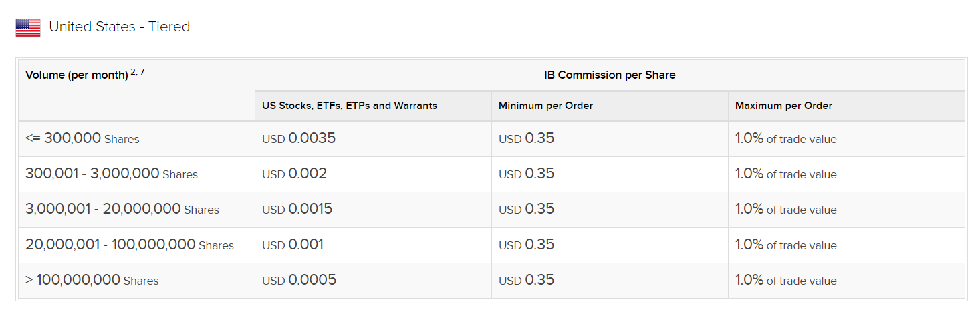The height and width of the screenshot is (310, 980).
Task: Click the Volume (per month) column header
Action: 77,75
